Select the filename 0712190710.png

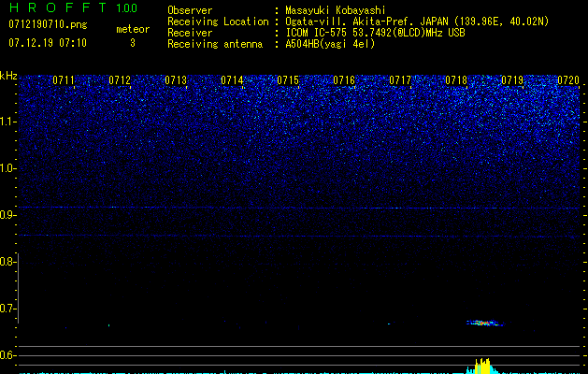[48, 24]
